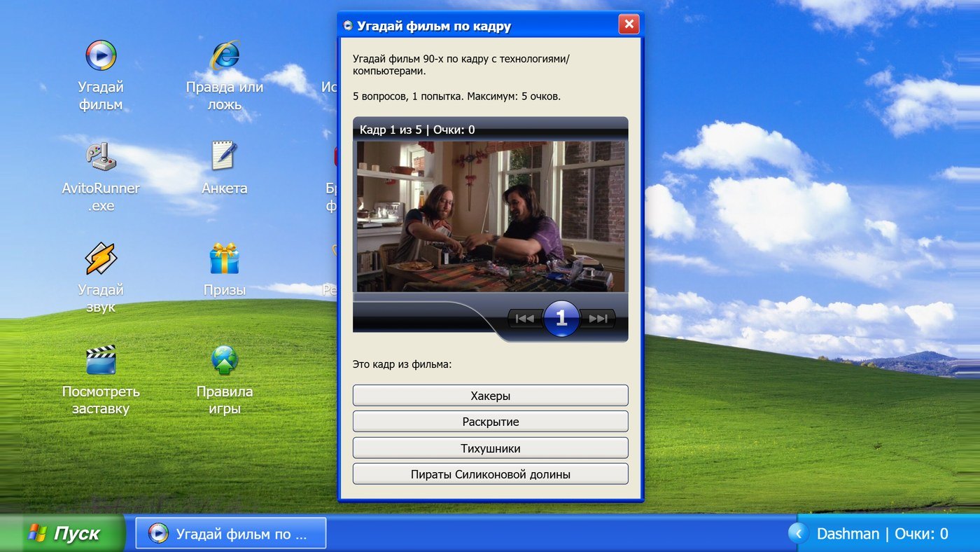Activate the Угадай фильм по… taskbar button
Screen dimensions: 980x552
[231, 533]
